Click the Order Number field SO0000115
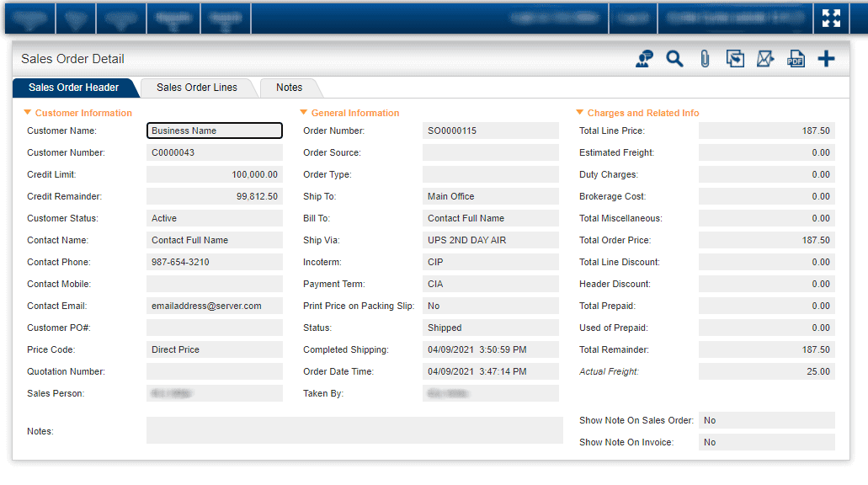This screenshot has height=485, width=868. [491, 131]
